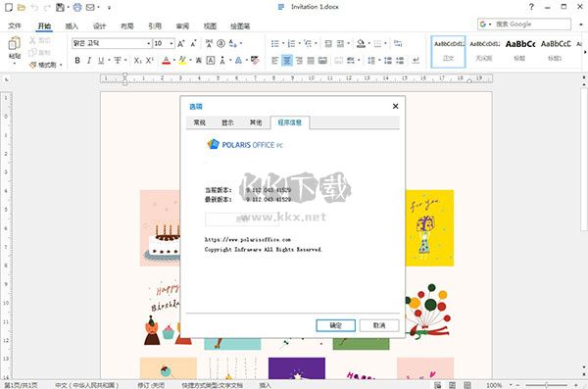
Task: Redo the last action
Action: (x=47, y=7)
